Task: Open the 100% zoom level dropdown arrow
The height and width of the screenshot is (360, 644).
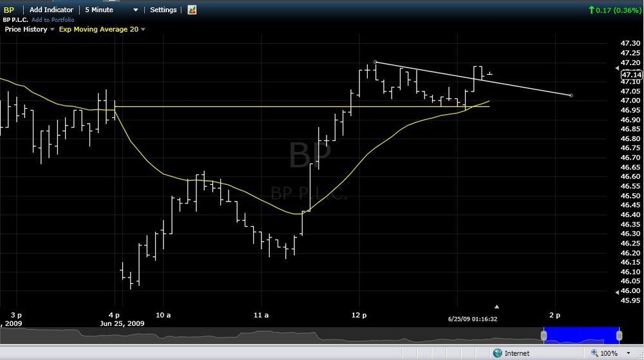Action: point(629,353)
